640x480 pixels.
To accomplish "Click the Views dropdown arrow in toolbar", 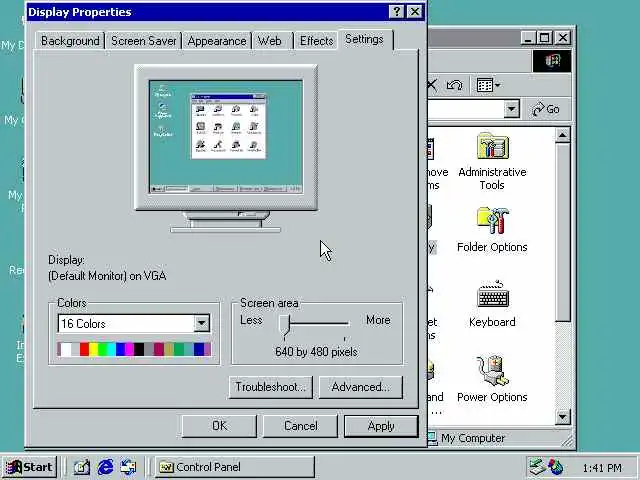I will pos(498,85).
